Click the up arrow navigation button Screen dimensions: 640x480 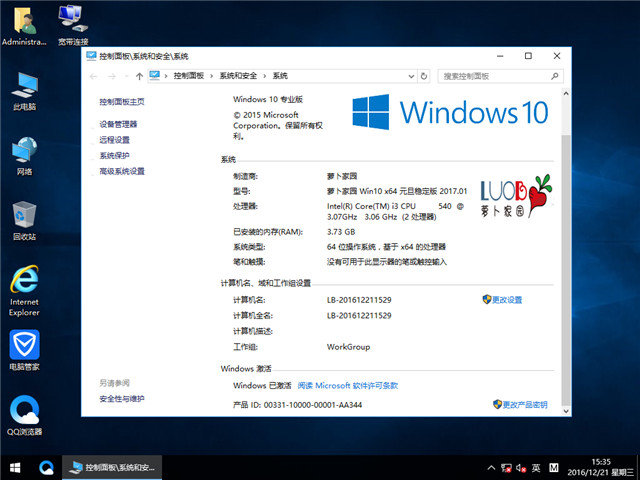click(139, 75)
